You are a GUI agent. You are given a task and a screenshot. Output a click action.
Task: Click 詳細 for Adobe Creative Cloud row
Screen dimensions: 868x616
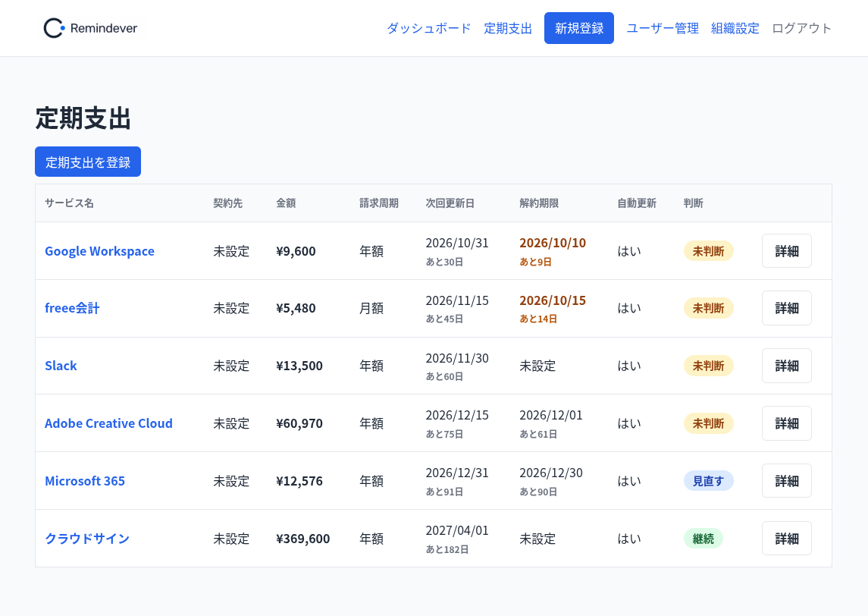click(787, 423)
